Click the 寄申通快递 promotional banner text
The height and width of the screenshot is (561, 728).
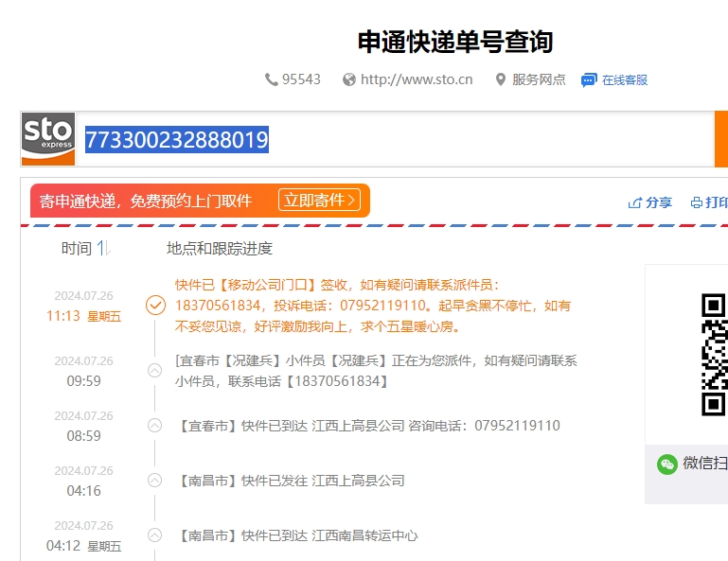[x=146, y=201]
